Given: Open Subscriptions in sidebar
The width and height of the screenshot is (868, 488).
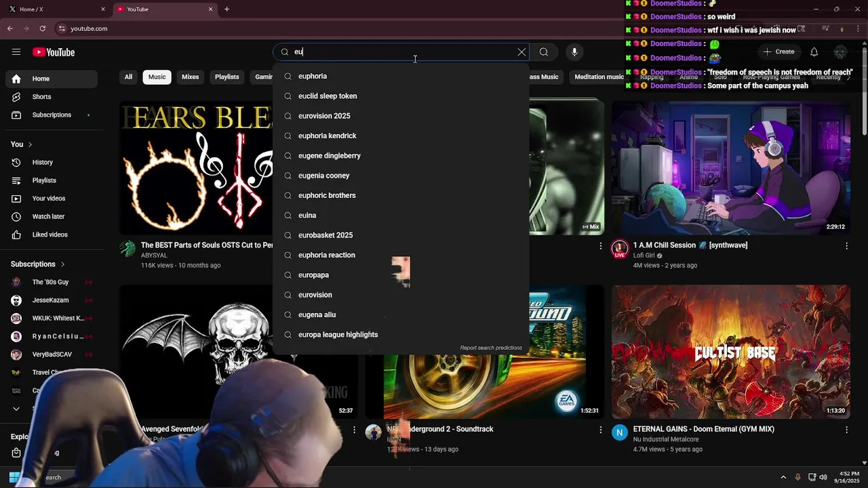Looking at the screenshot, I should point(52,115).
